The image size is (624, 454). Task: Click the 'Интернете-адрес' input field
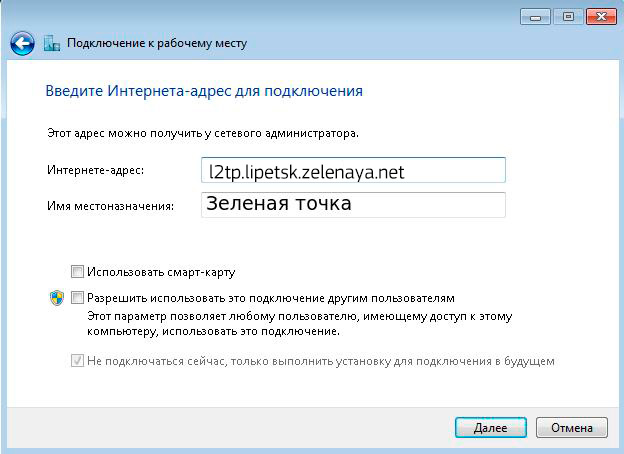353,170
